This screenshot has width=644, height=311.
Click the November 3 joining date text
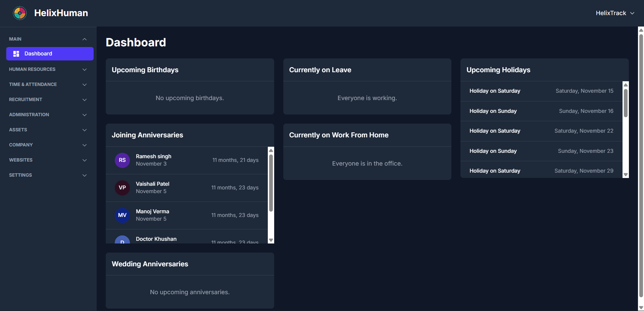[151, 164]
